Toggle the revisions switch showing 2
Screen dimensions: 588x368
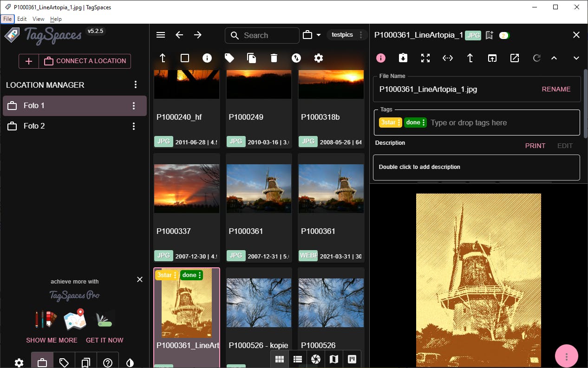504,35
